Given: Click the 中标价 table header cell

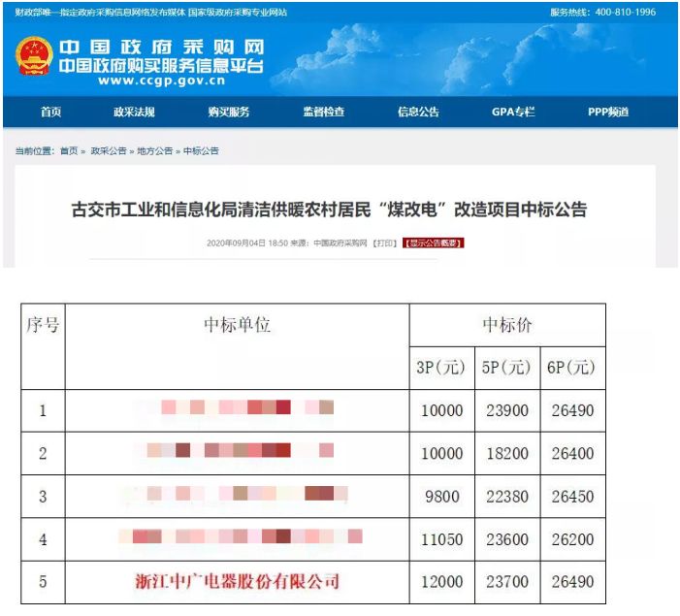Looking at the screenshot, I should 507,325.
